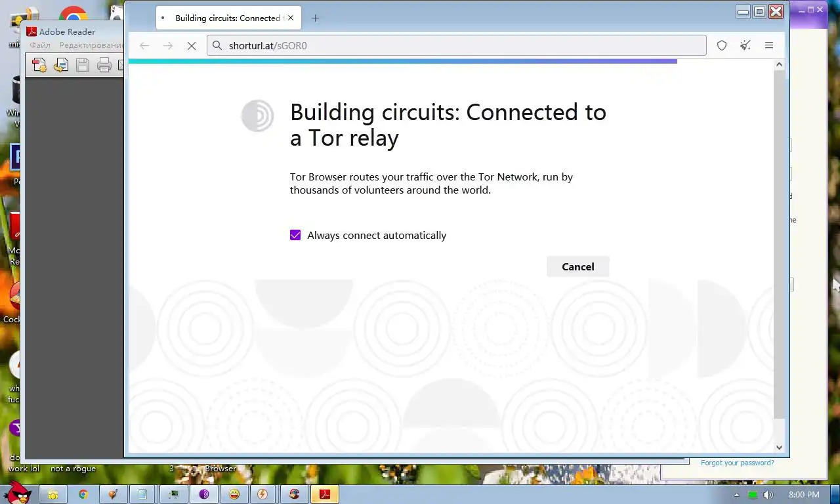Click the vertical scrollbar thumb in Tor Browser
Screen dimensions: 840x504
tap(780, 244)
